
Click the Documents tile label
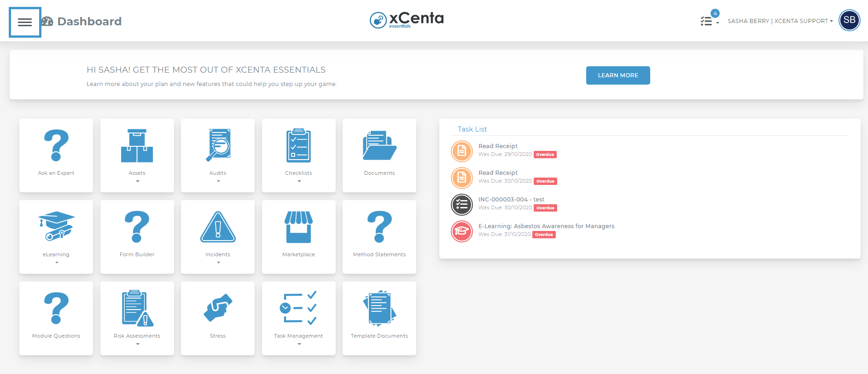379,173
